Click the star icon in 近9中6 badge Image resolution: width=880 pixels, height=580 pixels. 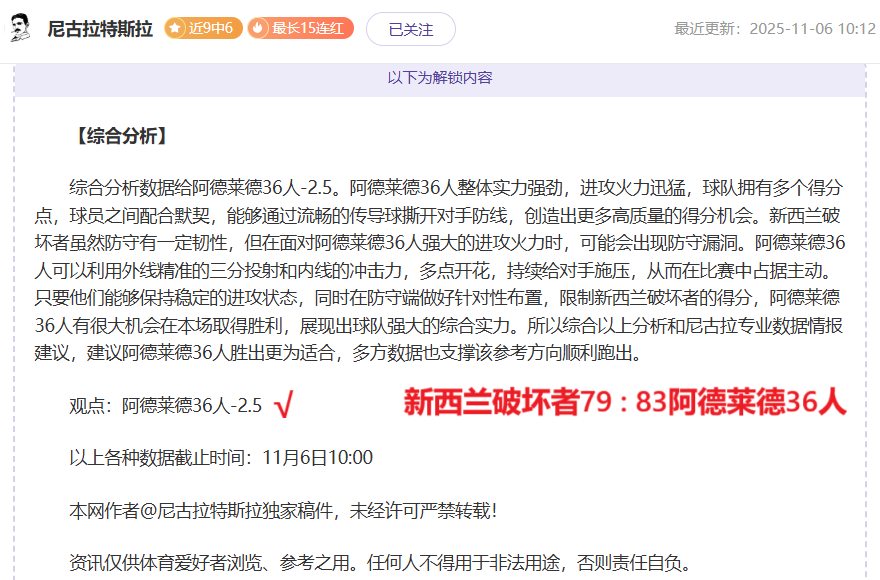(x=176, y=28)
